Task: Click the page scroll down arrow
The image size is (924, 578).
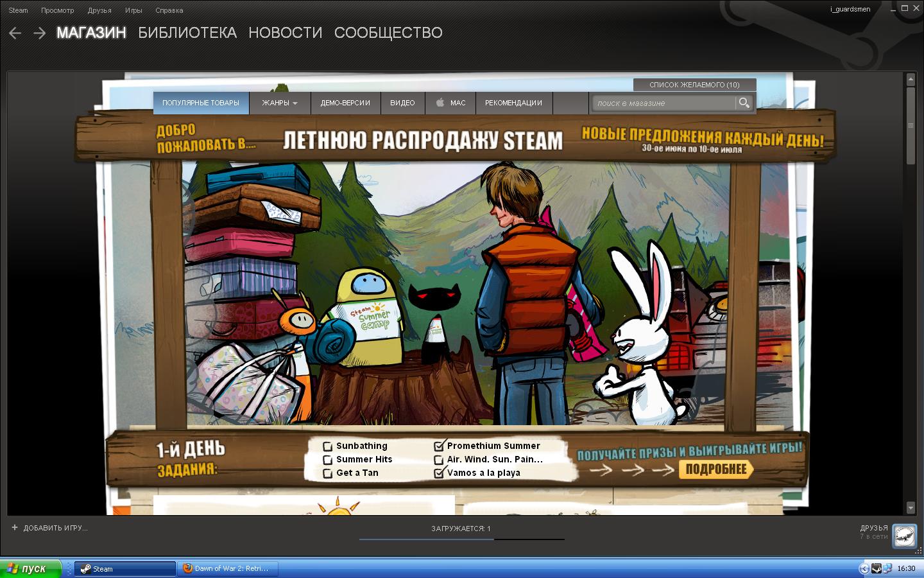Action: click(911, 507)
